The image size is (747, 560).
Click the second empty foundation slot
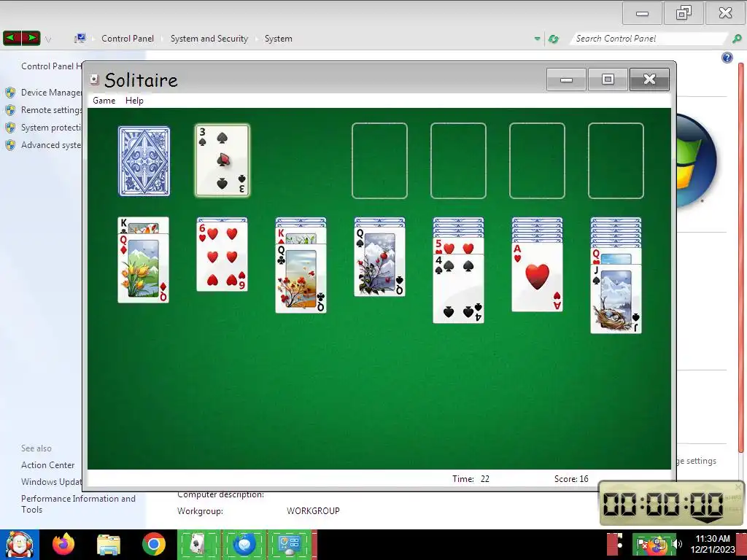(458, 160)
